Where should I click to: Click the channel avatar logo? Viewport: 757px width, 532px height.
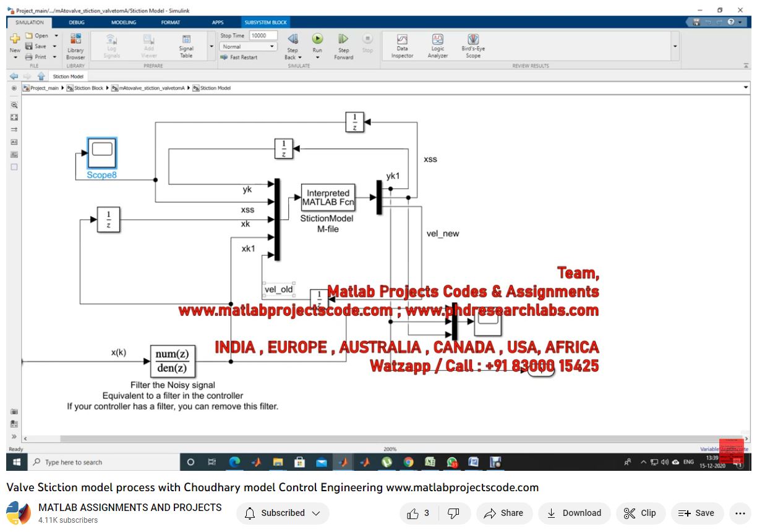[19, 513]
